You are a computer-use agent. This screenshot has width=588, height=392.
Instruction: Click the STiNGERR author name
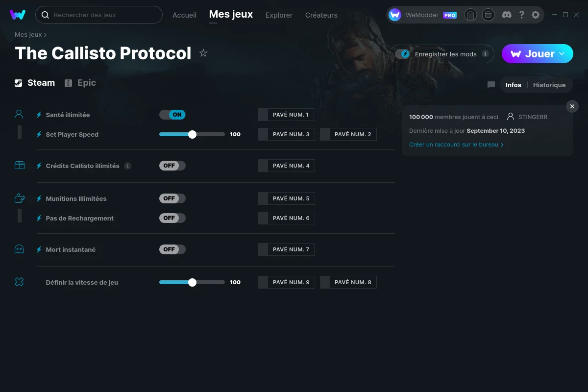pos(533,117)
